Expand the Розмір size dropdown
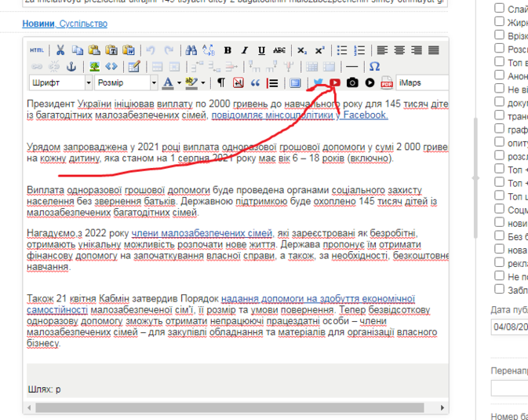The height and width of the screenshot is (420, 528). 126,82
